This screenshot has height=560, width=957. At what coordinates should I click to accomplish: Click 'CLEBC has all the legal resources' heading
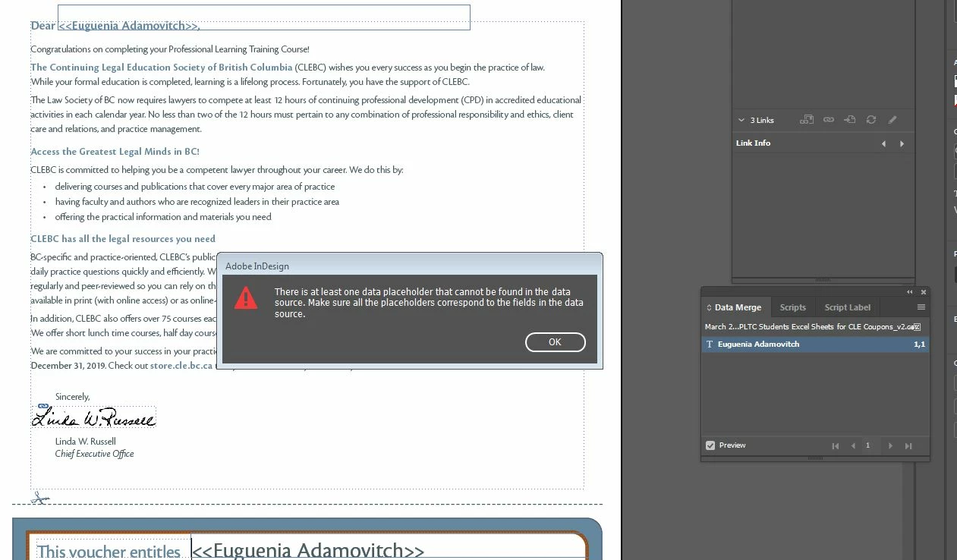coord(123,238)
